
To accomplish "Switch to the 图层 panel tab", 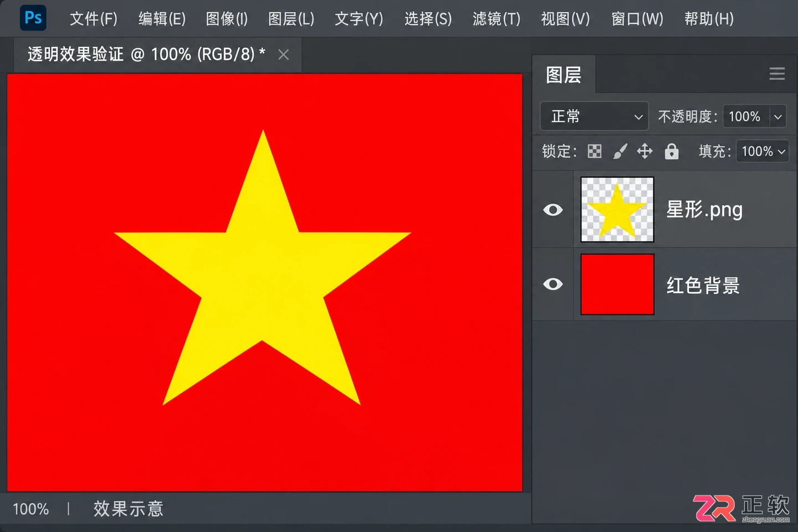I will click(564, 74).
